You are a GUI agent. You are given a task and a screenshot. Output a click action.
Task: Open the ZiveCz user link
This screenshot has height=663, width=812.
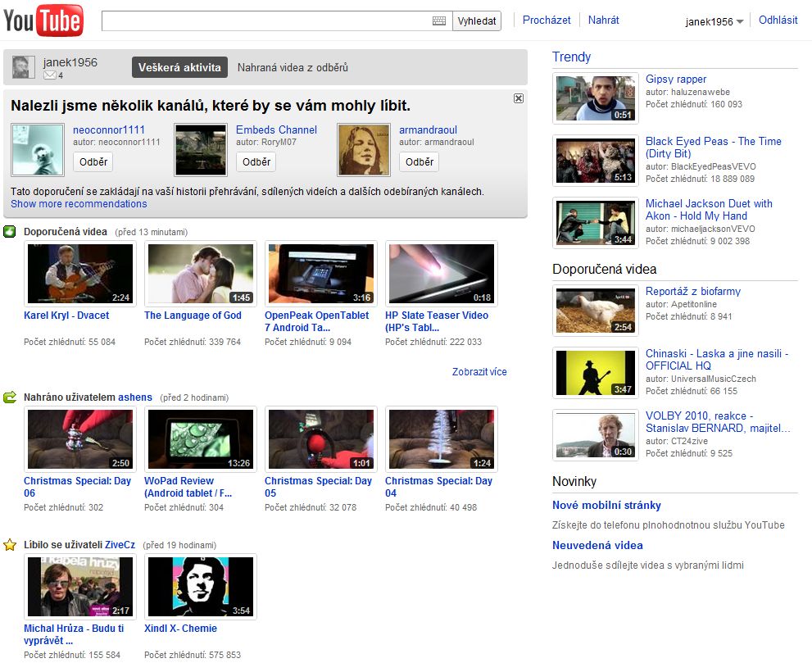[x=120, y=545]
